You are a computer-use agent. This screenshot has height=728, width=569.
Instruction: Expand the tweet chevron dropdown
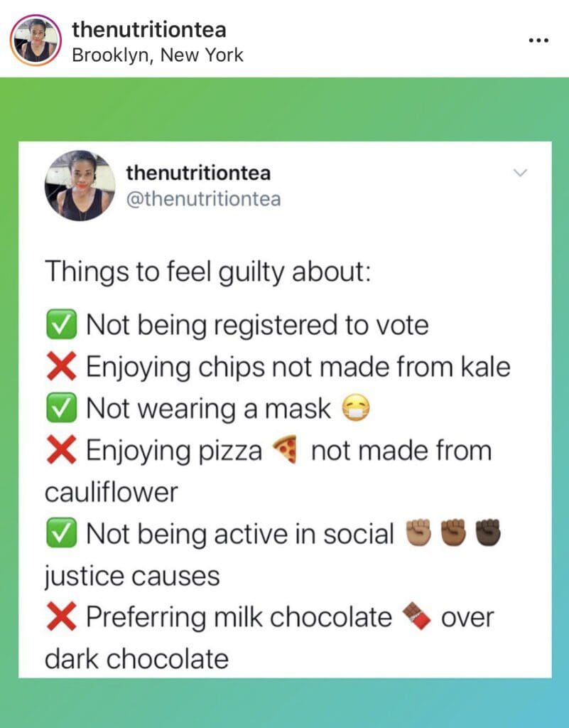(521, 173)
